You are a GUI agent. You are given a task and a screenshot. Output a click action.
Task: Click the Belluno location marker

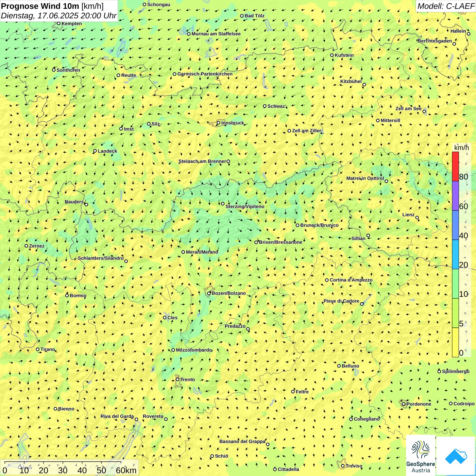pyautogui.click(x=339, y=366)
